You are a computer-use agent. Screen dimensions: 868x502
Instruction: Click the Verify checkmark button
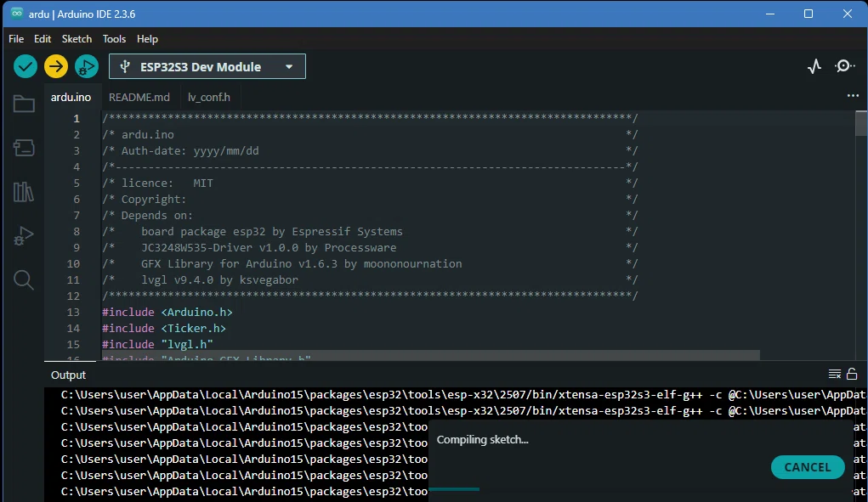point(25,67)
